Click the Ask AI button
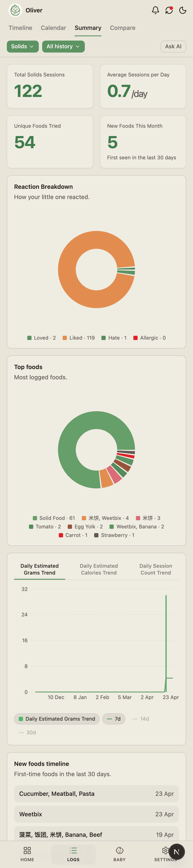 pos(173,47)
